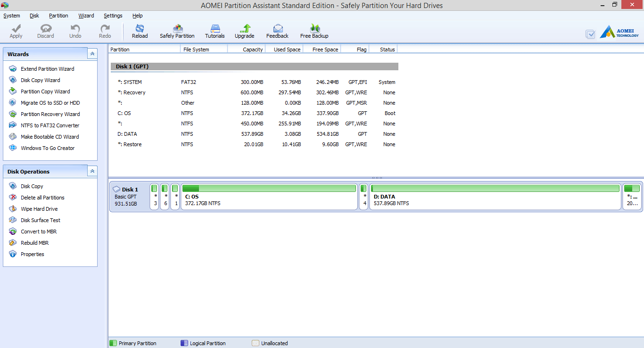Click Make Bootable CD Wizard icon
This screenshot has height=348, width=644.
point(13,137)
